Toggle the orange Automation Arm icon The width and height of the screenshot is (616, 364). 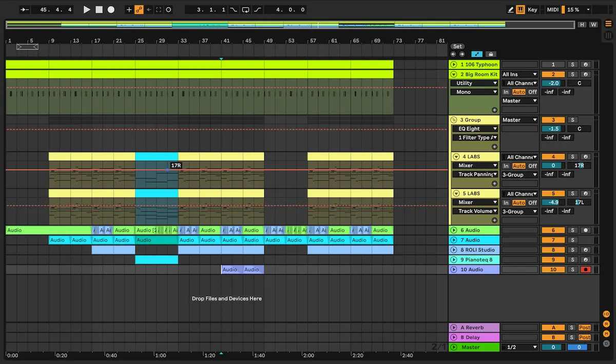pyautogui.click(x=139, y=10)
